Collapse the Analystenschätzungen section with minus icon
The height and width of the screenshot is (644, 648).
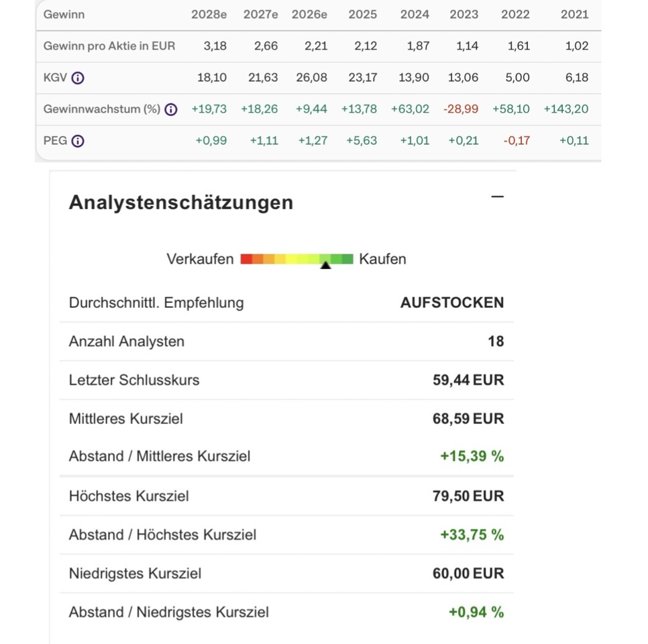(x=497, y=197)
